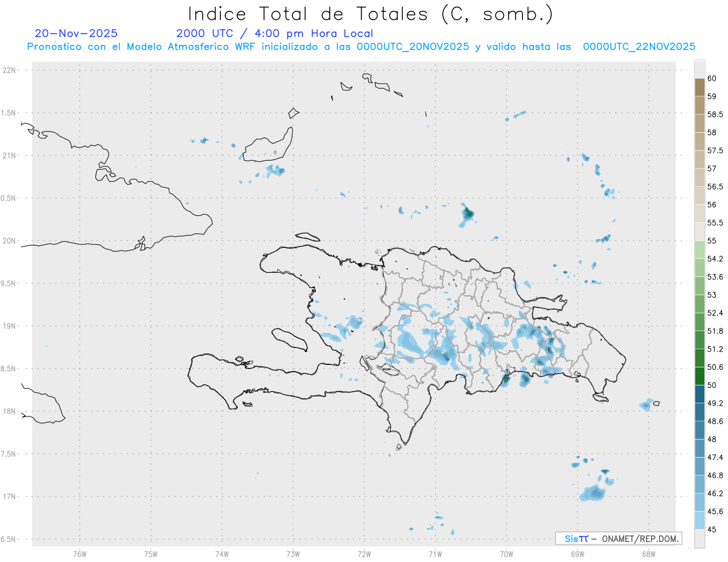
Task: Click the longitude label '68W'
Action: [648, 554]
